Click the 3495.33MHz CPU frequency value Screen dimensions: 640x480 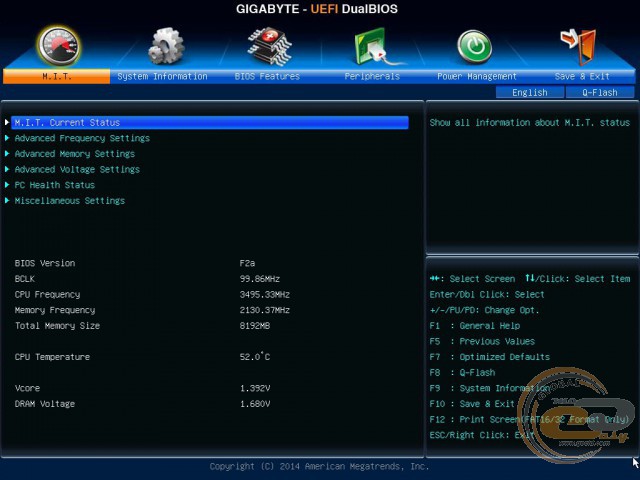(264, 295)
